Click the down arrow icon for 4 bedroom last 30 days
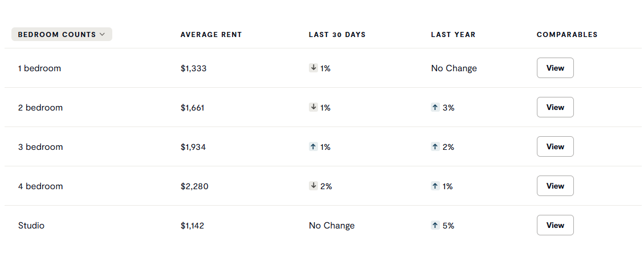This screenshot has height=257, width=644. point(313,186)
